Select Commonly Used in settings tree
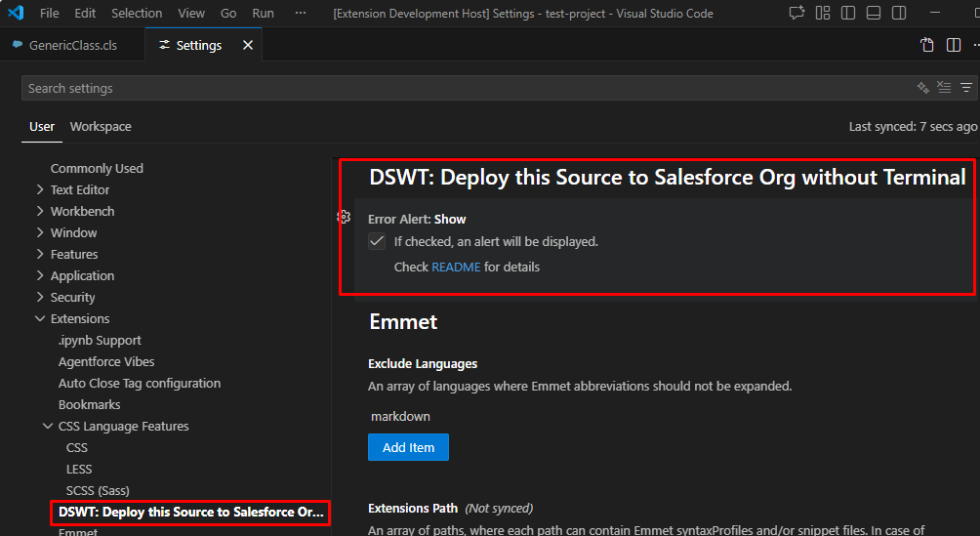Screen dimensions: 980x536 pyautogui.click(x=97, y=168)
